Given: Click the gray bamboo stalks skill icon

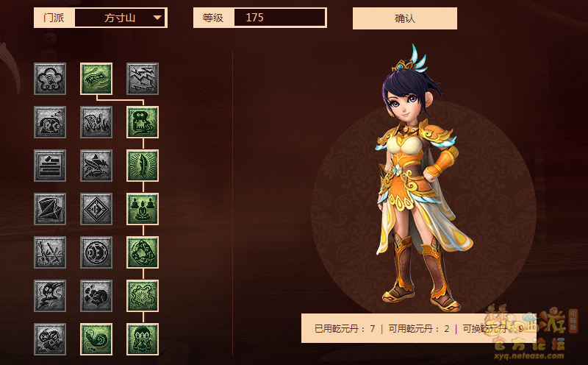Looking at the screenshot, I should [50, 252].
